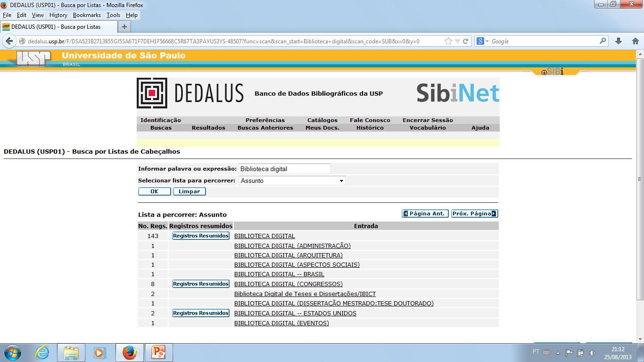Click the USP logo in header
Viewport: 644px width, 362px height.
34,58
